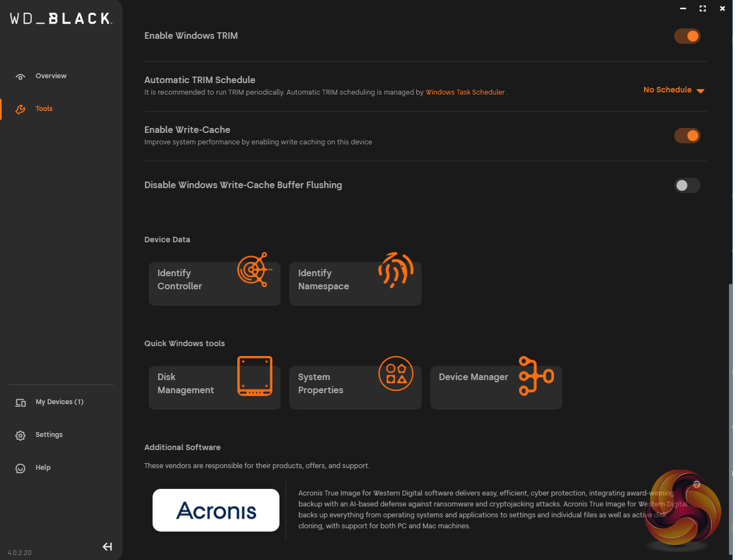The height and width of the screenshot is (560, 735).
Task: Open the No Schedule dropdown
Action: pyautogui.click(x=674, y=90)
